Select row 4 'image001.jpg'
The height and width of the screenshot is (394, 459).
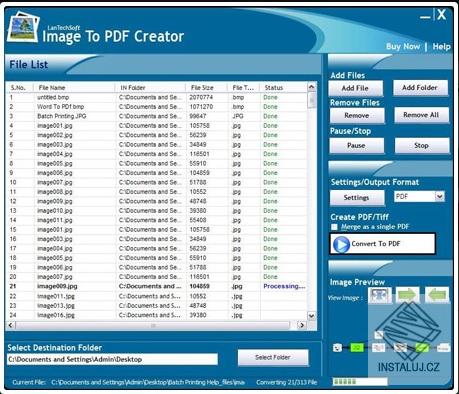click(157, 126)
